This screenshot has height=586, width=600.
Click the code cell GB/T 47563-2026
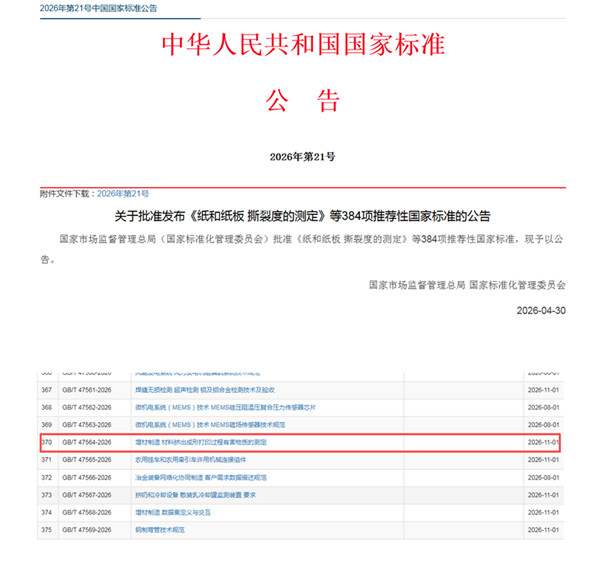pyautogui.click(x=87, y=425)
